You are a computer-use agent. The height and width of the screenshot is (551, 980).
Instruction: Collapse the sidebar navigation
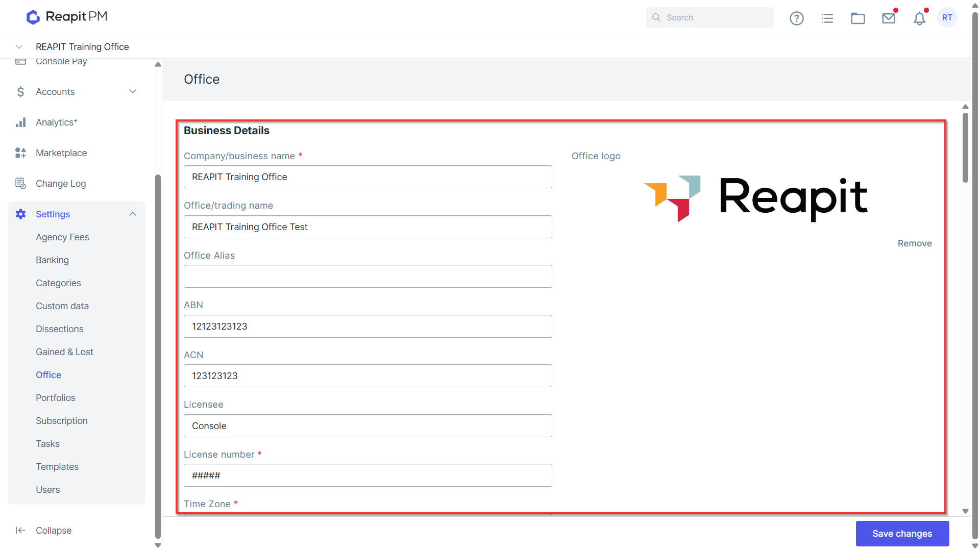point(43,531)
